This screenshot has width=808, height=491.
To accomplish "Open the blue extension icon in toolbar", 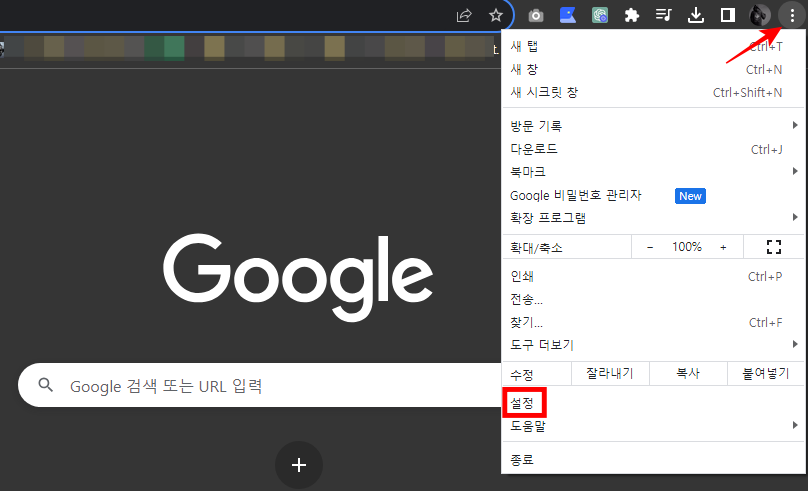I will tap(568, 15).
